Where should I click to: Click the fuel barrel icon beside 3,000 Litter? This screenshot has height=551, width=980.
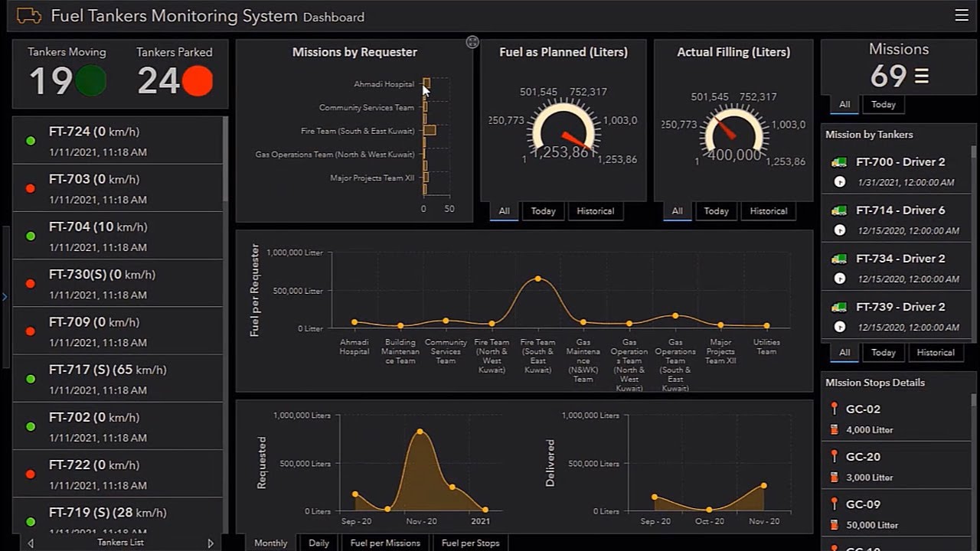835,478
